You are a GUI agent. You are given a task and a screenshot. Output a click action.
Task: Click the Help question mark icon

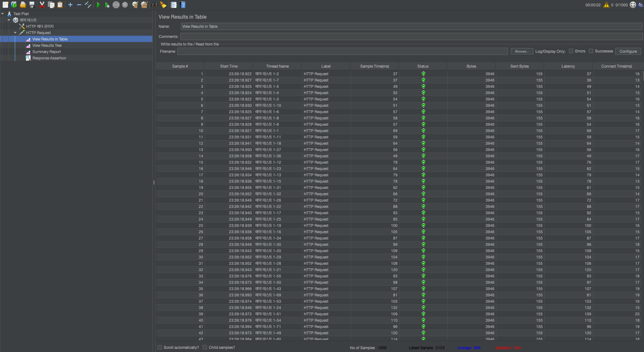[x=183, y=5]
